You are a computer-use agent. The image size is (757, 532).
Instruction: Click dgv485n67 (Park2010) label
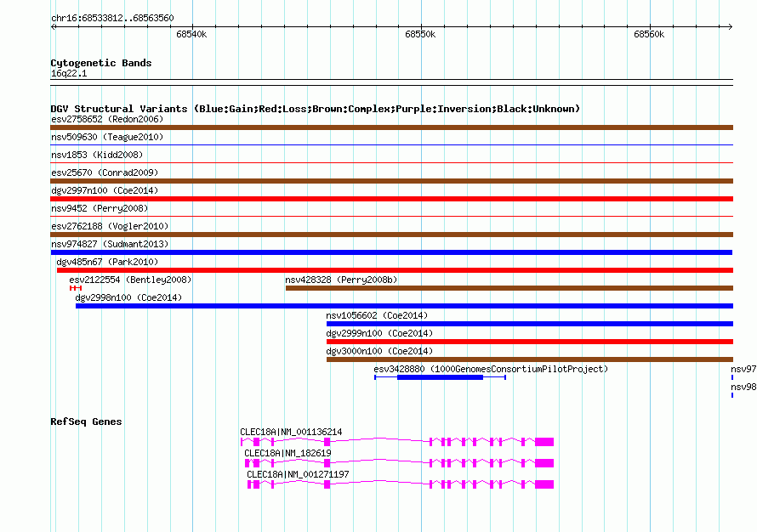pyautogui.click(x=107, y=262)
